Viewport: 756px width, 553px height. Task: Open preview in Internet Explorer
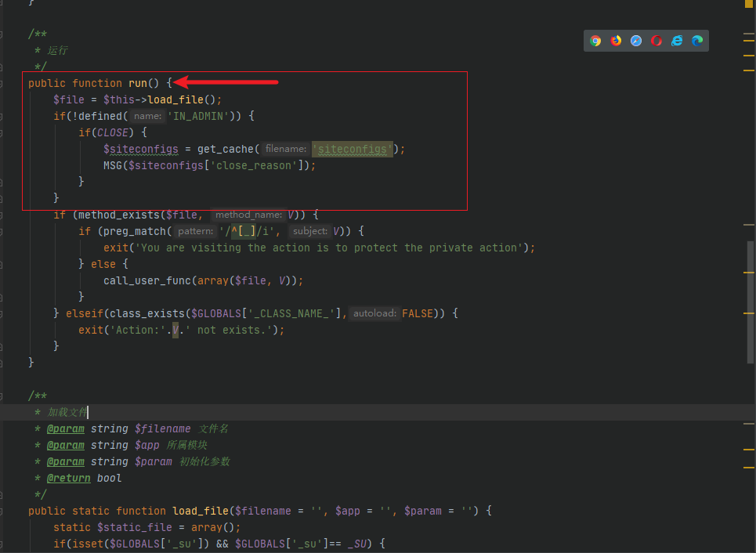(x=677, y=41)
